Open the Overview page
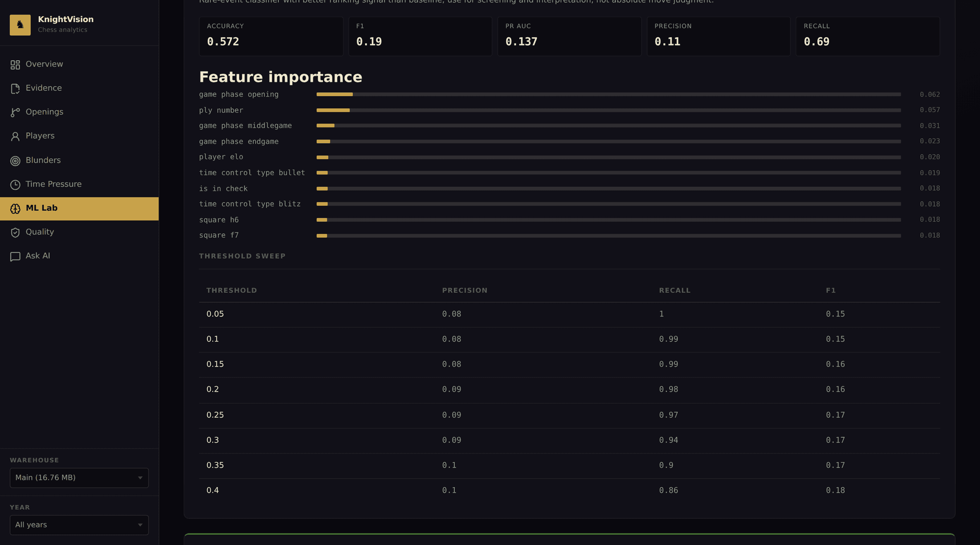Image resolution: width=980 pixels, height=545 pixels. tap(79, 64)
